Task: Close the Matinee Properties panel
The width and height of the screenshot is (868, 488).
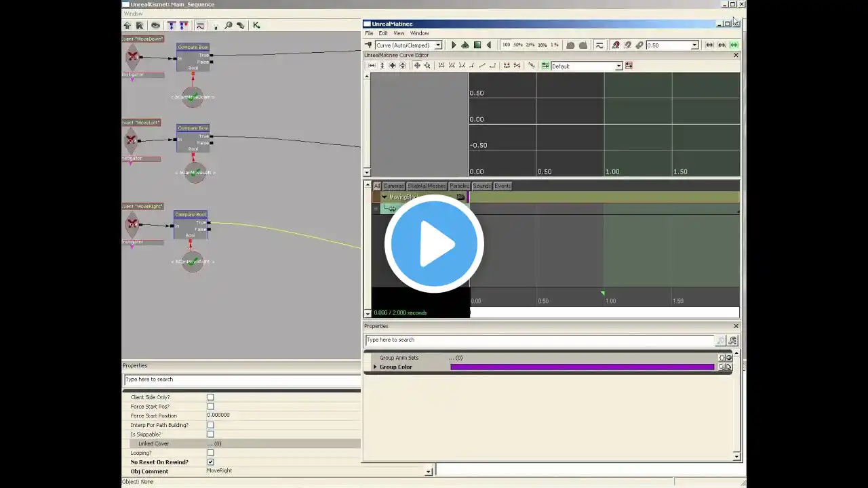Action: [736, 326]
